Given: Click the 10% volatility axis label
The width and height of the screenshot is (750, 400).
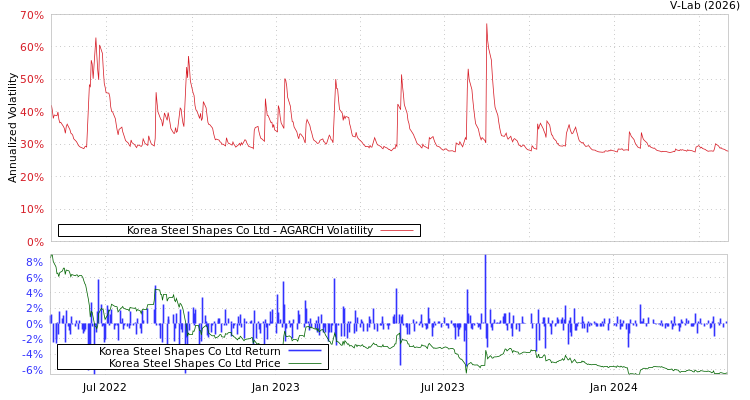Looking at the screenshot, I should [32, 210].
